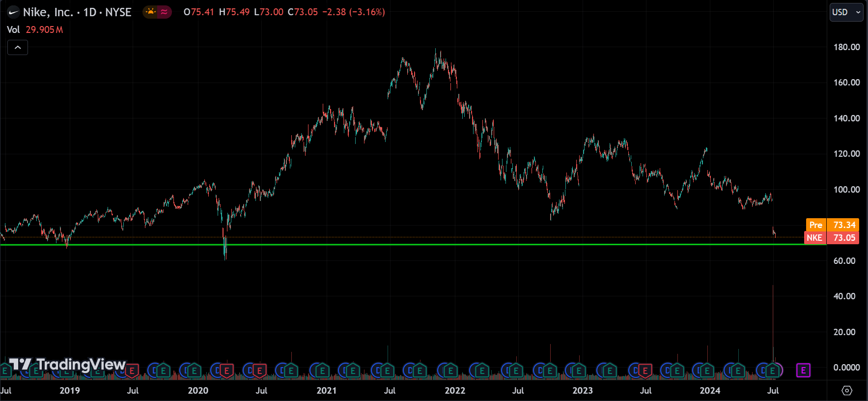The width and height of the screenshot is (868, 401).
Task: Click the green earnings marker above Jul 2022
Action: click(x=515, y=371)
